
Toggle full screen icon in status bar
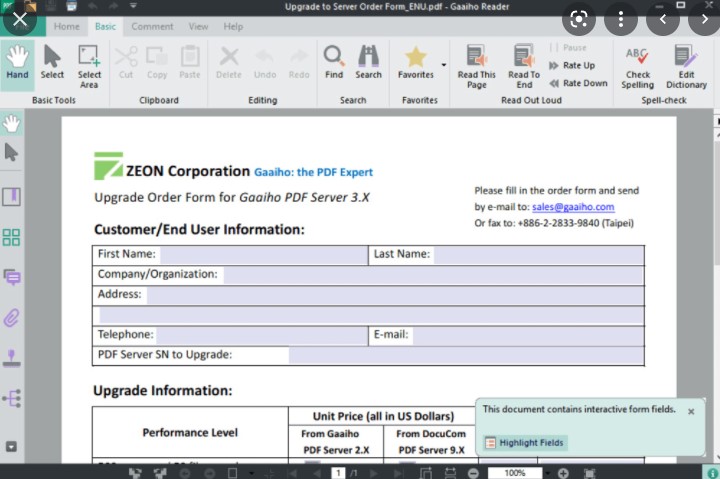click(589, 473)
